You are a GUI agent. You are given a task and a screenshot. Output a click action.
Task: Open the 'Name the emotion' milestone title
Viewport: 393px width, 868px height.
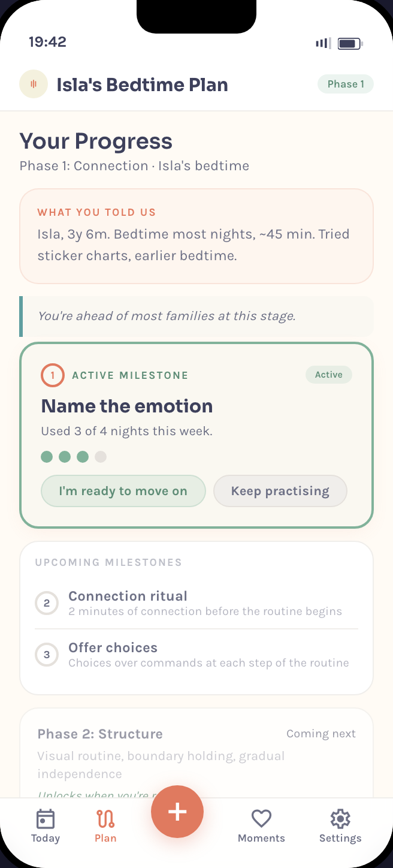coord(126,406)
